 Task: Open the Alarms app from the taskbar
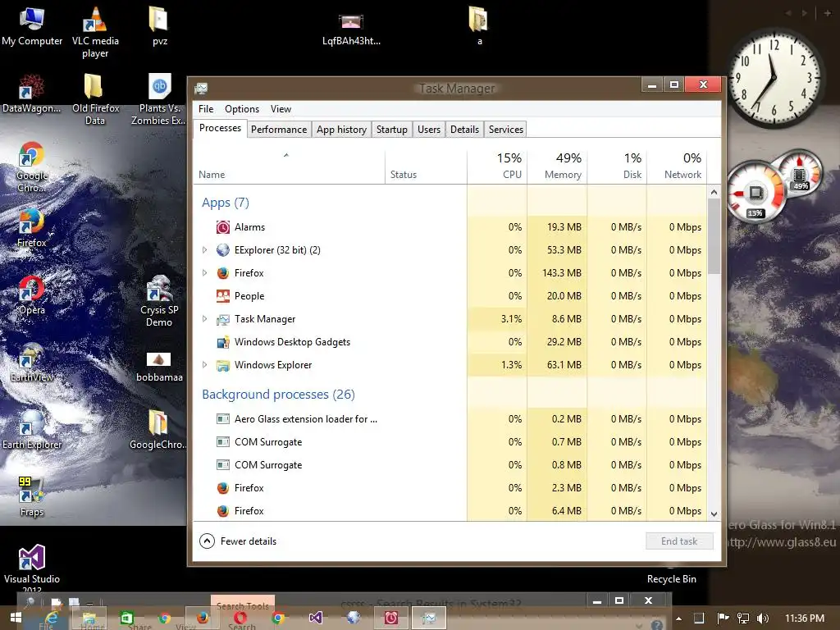click(391, 619)
